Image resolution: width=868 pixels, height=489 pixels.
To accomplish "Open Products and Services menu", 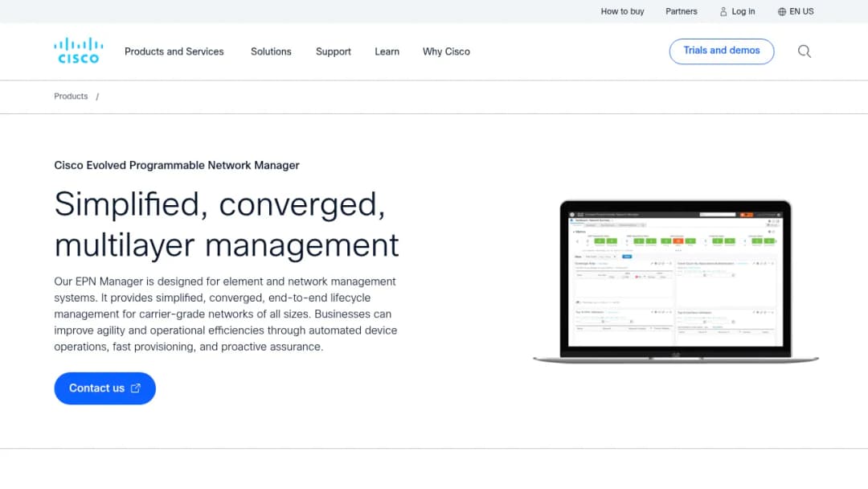I will [174, 51].
